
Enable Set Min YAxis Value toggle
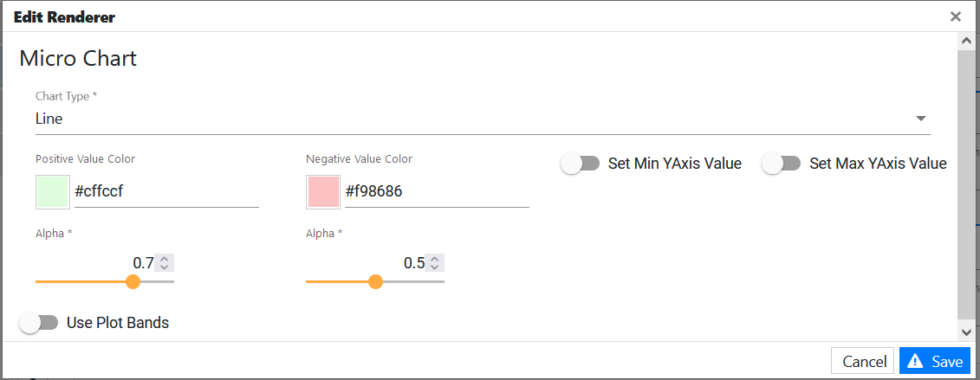point(581,164)
